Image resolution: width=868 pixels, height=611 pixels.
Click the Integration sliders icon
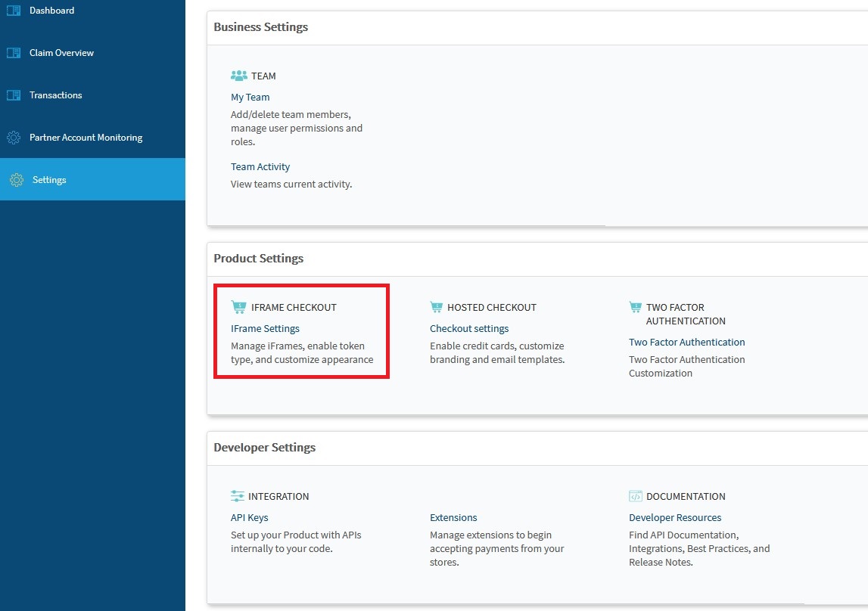238,496
